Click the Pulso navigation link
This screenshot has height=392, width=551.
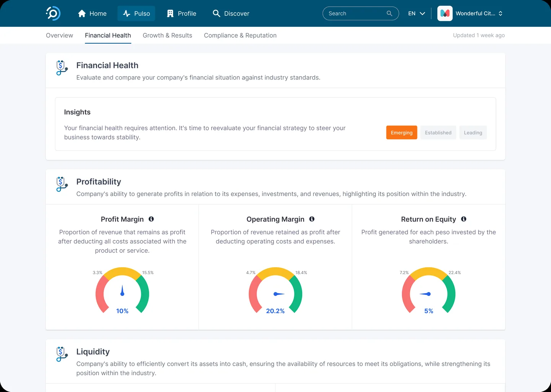pos(136,13)
